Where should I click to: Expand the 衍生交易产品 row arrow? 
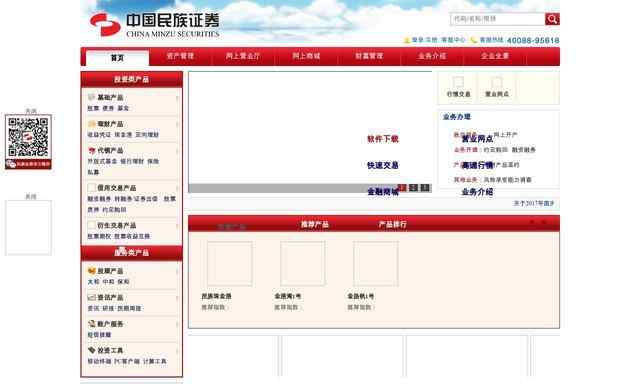177,226
